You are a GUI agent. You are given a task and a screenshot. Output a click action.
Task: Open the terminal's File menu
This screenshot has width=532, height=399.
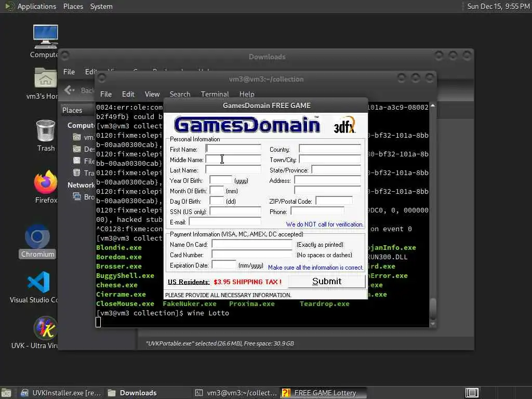[x=106, y=94]
